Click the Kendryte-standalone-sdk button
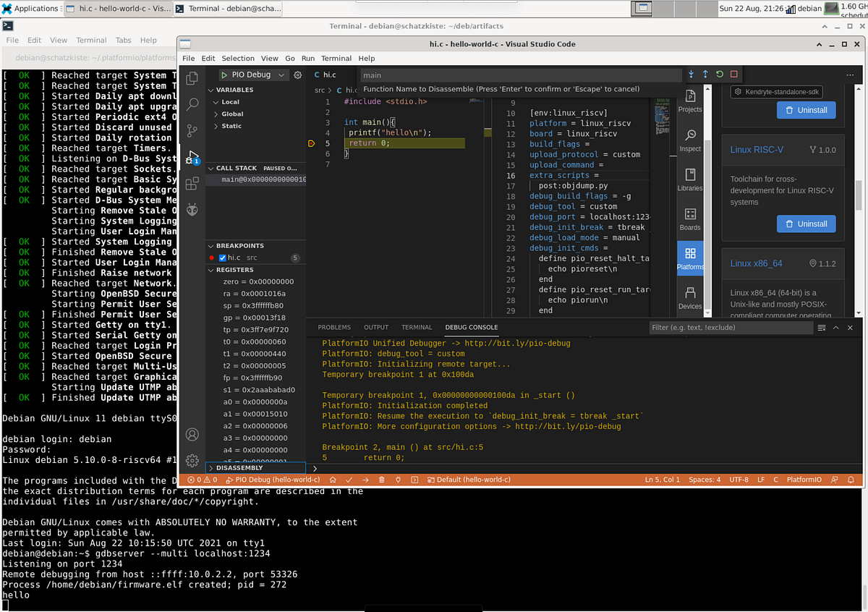Image resolution: width=868 pixels, height=612 pixels. point(776,91)
